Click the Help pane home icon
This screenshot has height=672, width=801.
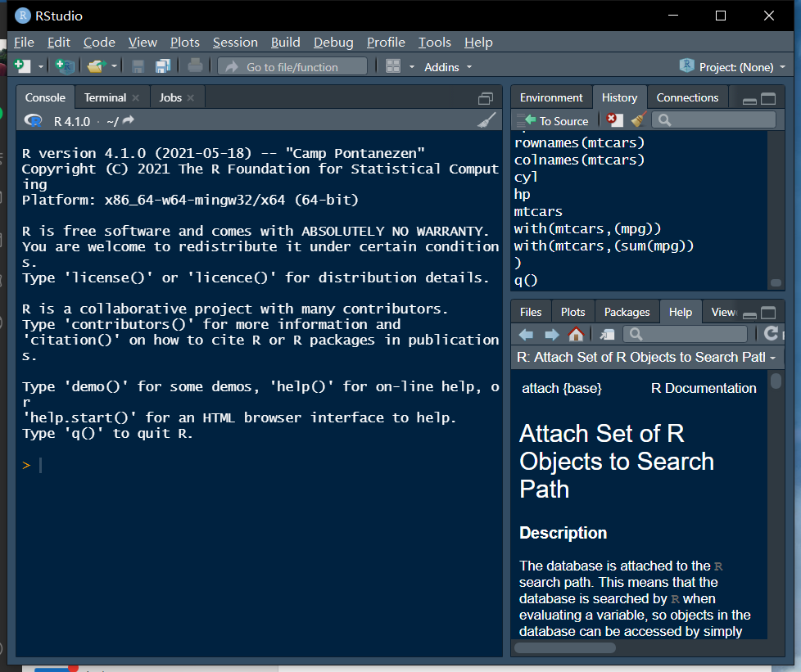[x=576, y=334]
